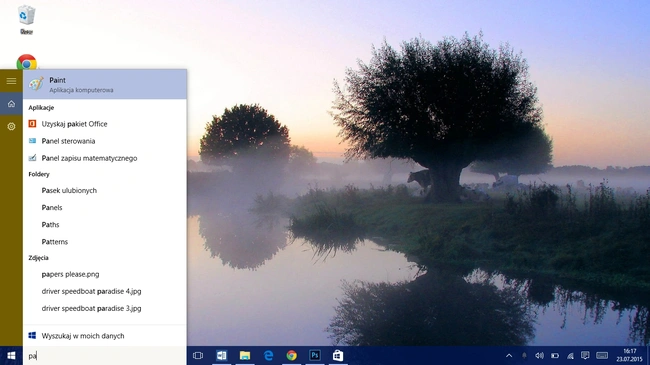Open Task View on the taskbar

(x=198, y=355)
